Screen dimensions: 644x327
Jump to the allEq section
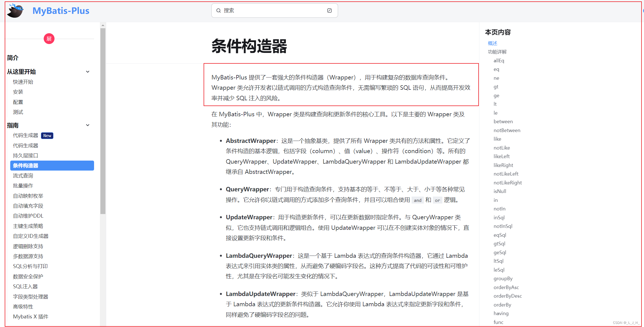[499, 61]
